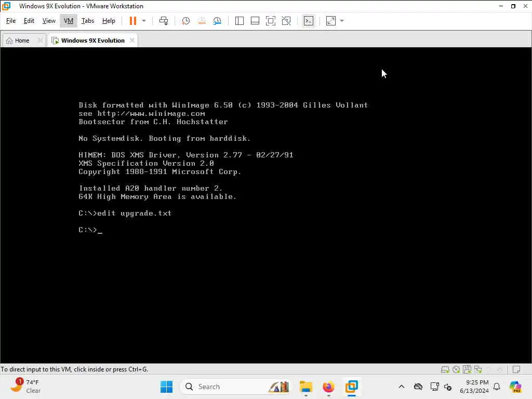This screenshot has height=399, width=532.
Task: Toggle the console view button
Action: pos(309,21)
